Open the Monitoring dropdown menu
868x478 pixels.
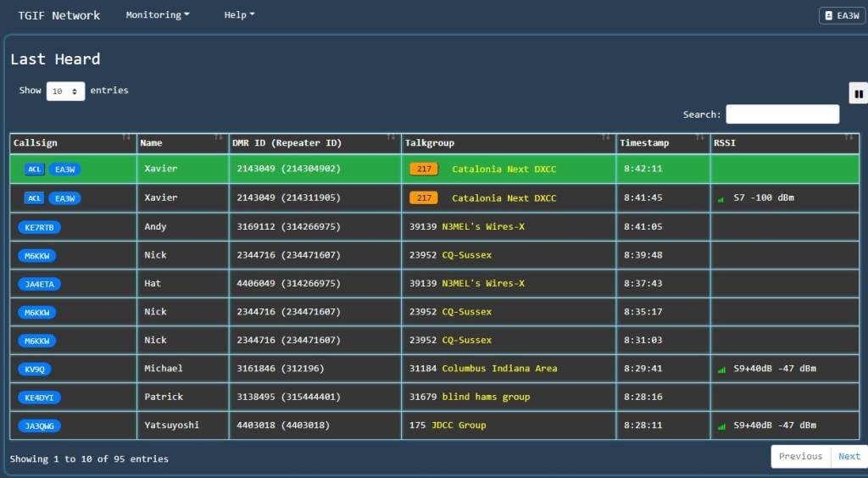click(157, 15)
